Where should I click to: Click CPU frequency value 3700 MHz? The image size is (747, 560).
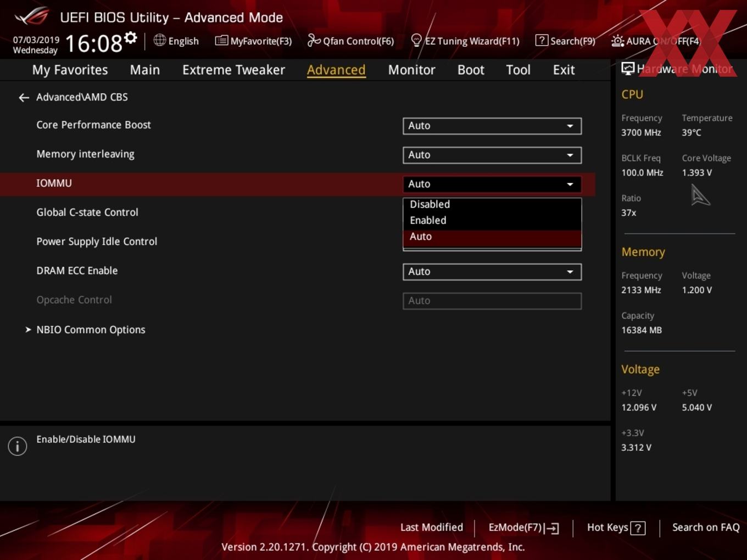click(641, 133)
